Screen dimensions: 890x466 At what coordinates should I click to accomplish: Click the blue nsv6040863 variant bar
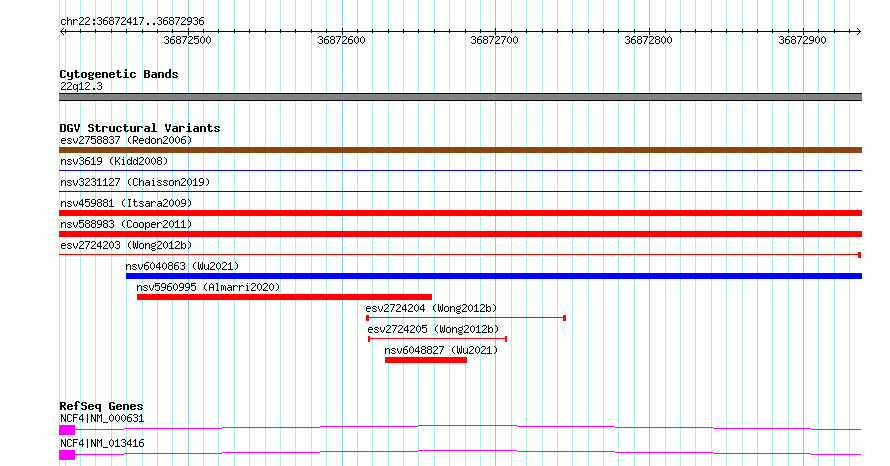(x=494, y=276)
